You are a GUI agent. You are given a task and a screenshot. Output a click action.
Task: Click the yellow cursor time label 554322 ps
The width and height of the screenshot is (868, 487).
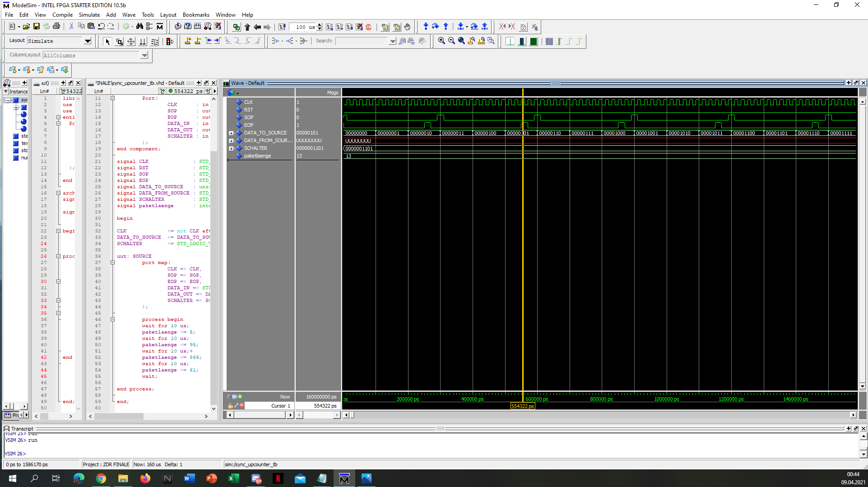click(x=523, y=406)
